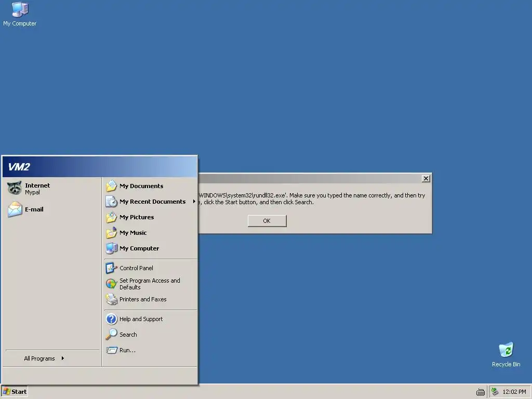Choose Run... from Start menu
Screen dimensions: 532x399
(151, 350)
